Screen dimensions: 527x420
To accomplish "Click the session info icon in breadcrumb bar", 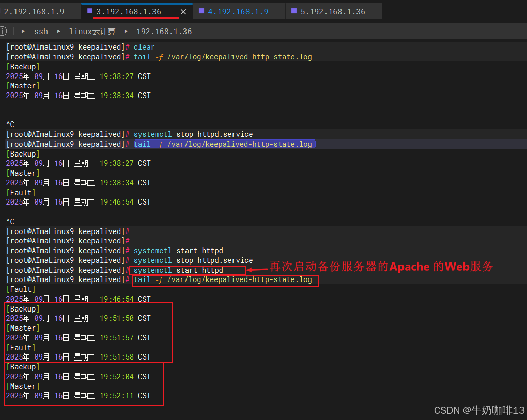I will pos(3,31).
